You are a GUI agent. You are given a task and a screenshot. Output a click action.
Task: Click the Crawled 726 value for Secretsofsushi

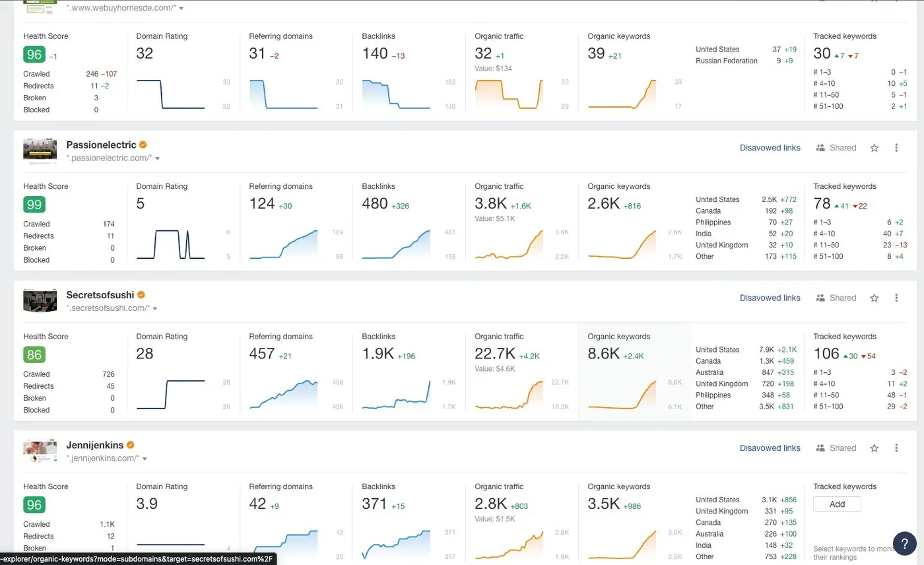108,374
